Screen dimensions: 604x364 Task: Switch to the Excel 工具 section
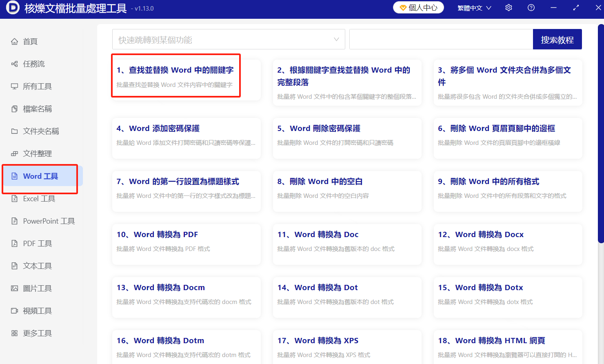click(37, 198)
